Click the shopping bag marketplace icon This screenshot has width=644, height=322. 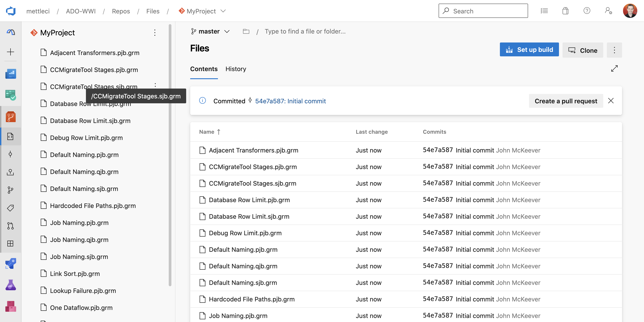point(565,11)
